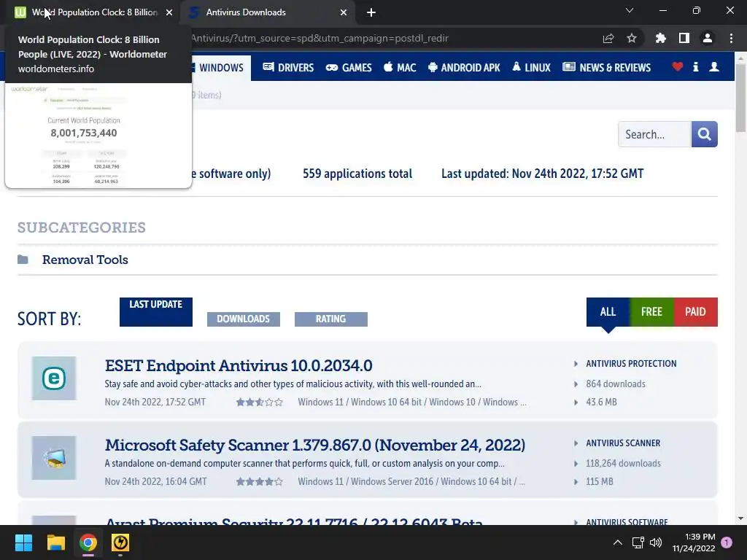Screen dimensions: 747x560
Task: Click the scrollbar down arrow
Action: point(741,518)
